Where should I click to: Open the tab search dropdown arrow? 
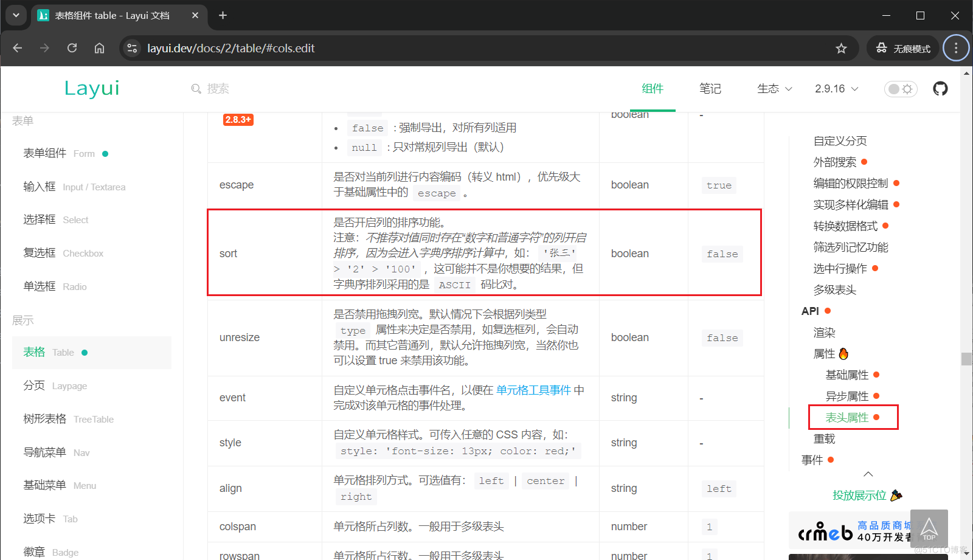tap(16, 15)
